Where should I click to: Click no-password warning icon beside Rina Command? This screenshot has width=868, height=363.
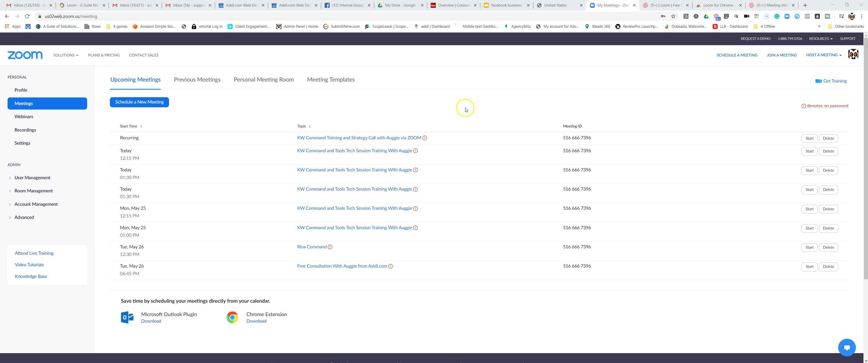point(330,247)
